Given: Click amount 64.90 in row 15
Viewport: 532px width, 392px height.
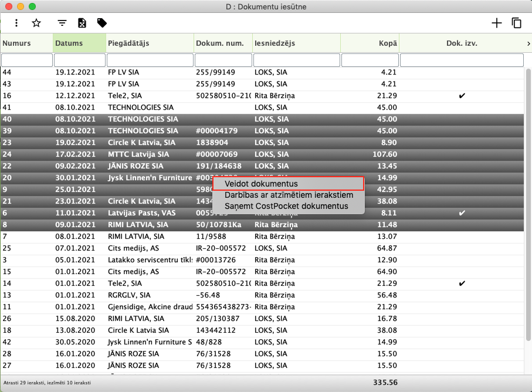Looking at the screenshot, I should [x=387, y=272].
